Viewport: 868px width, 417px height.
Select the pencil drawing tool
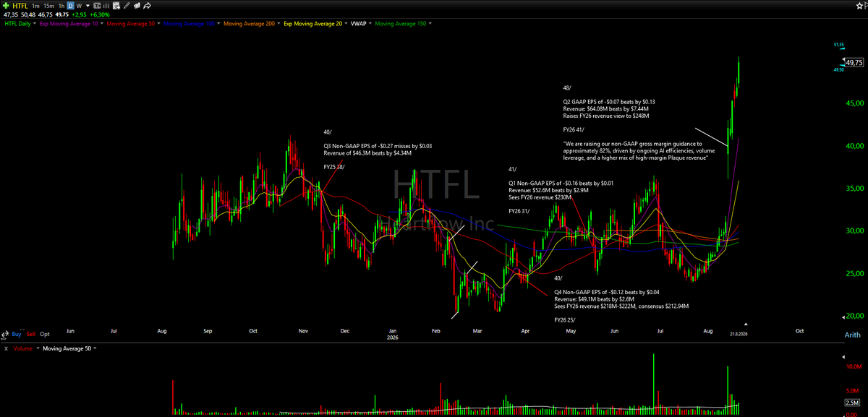(x=127, y=6)
